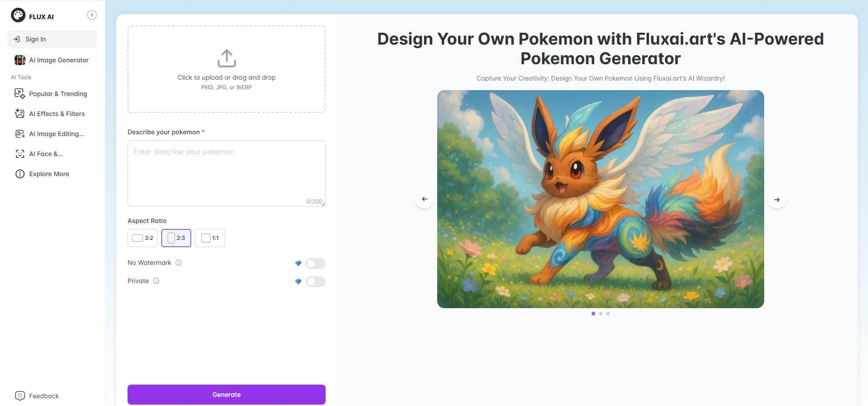Jump to the third carousel dot

608,314
